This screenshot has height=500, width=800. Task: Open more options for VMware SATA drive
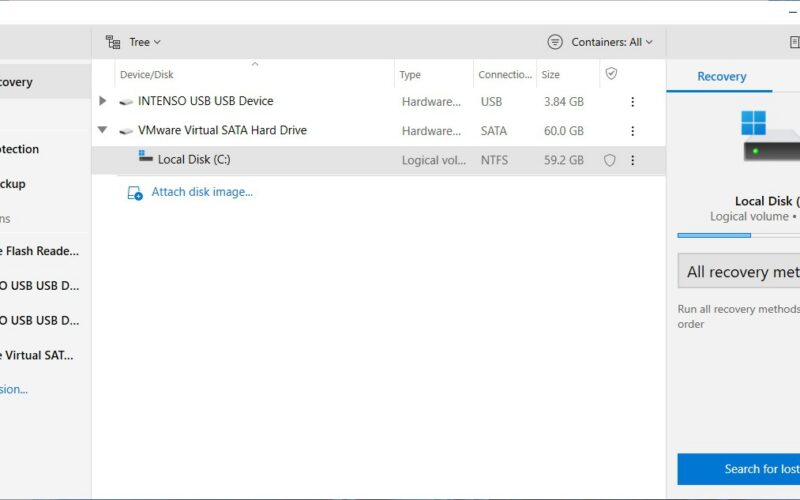632,131
